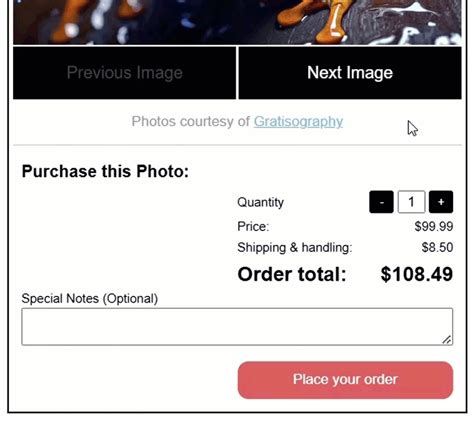Open the Gratisography link

298,122
